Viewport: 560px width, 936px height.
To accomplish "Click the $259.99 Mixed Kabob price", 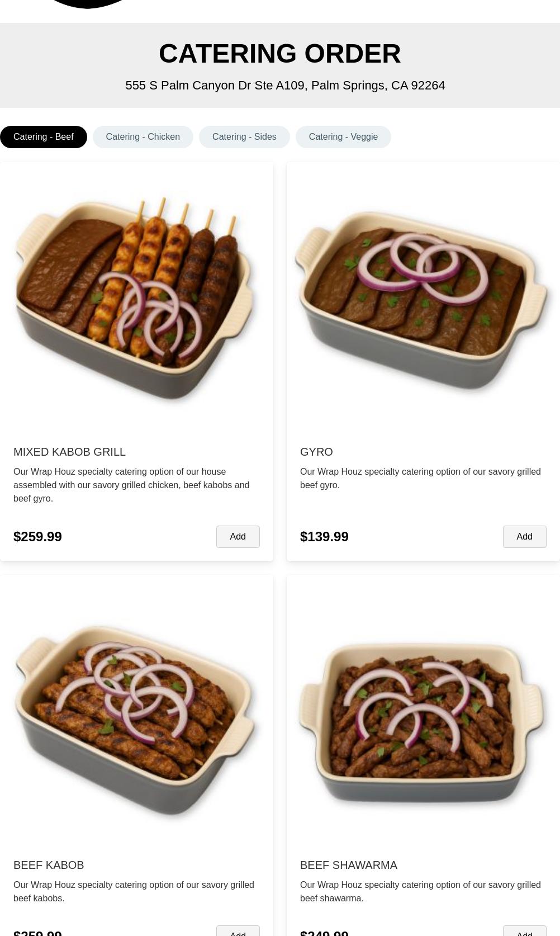I will tap(37, 537).
